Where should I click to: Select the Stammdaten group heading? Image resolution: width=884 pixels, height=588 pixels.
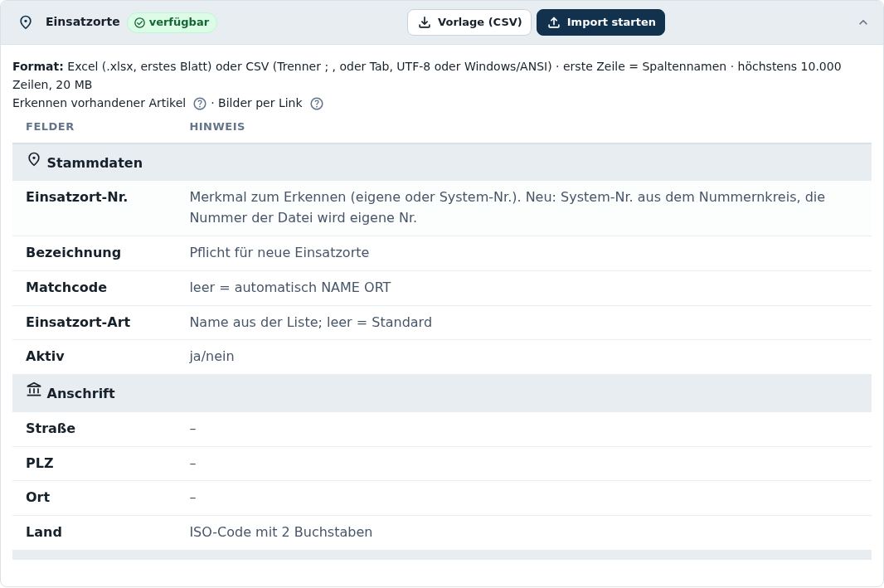pyautogui.click(x=95, y=163)
